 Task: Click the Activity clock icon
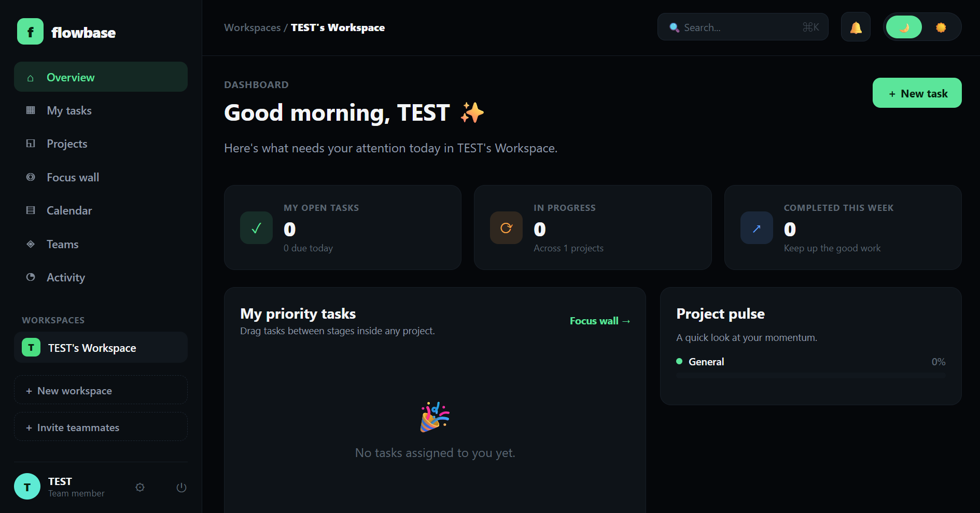(31, 277)
